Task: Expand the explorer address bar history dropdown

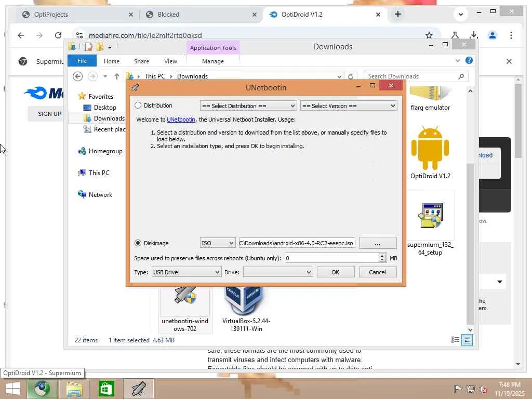Action: click(339, 76)
